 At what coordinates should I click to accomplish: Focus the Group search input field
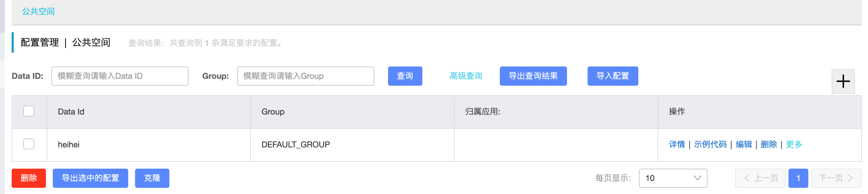306,76
